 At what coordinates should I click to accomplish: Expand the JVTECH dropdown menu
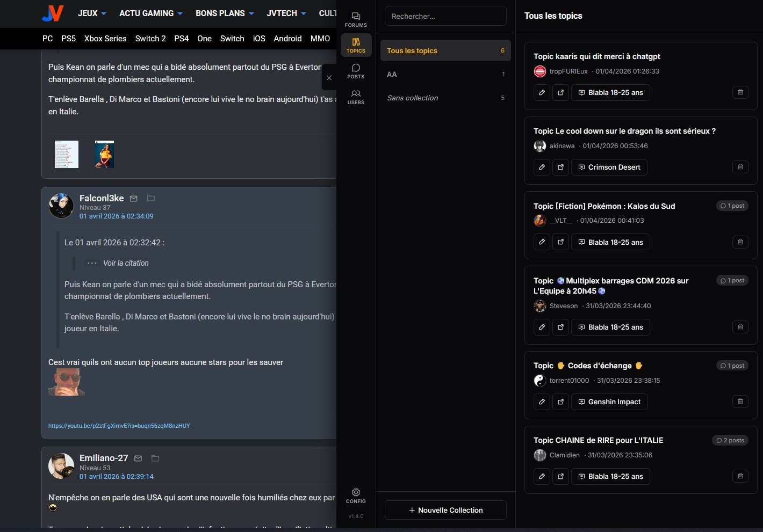pyautogui.click(x=286, y=13)
